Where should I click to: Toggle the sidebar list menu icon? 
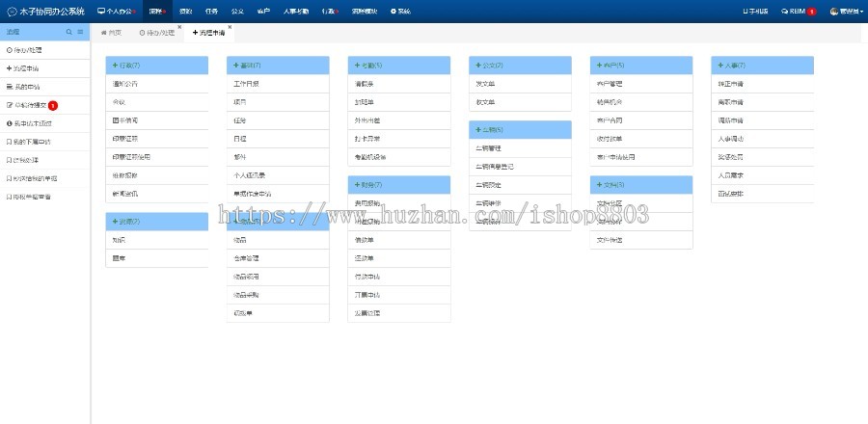click(80, 32)
